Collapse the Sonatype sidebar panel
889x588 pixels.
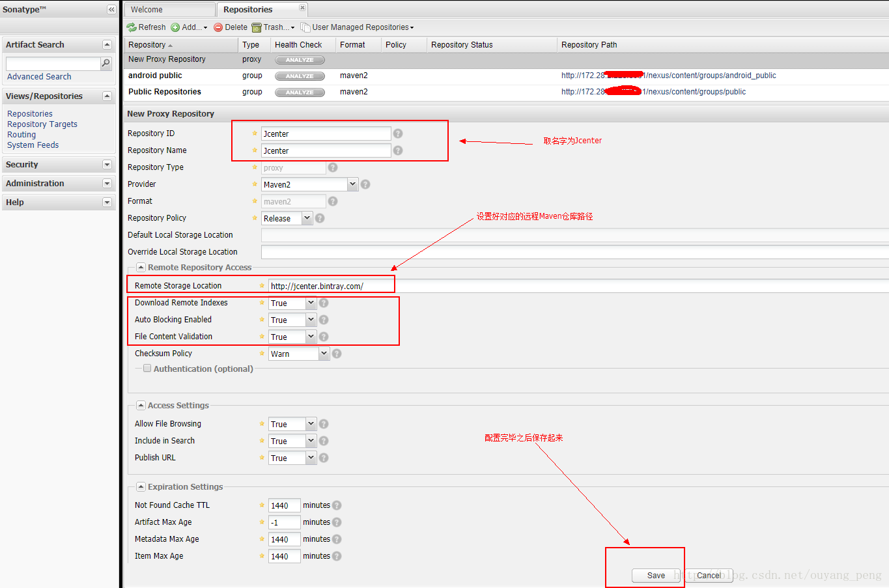(x=111, y=10)
